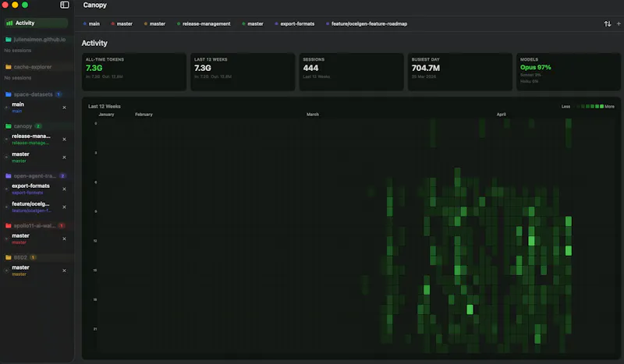This screenshot has width=624, height=364.
Task: Close the export-formats session
Action: tap(64, 189)
